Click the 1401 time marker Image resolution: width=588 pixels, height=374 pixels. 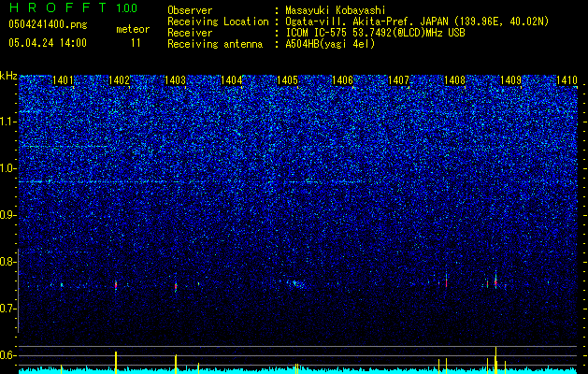pos(63,80)
